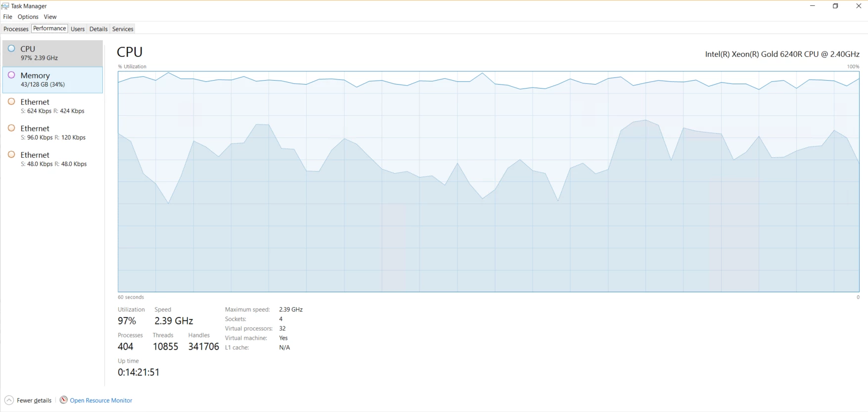Viewport: 868px width, 412px height.
Task: Click the Ethernet icon showing 624 Kbps sent
Action: 11,101
